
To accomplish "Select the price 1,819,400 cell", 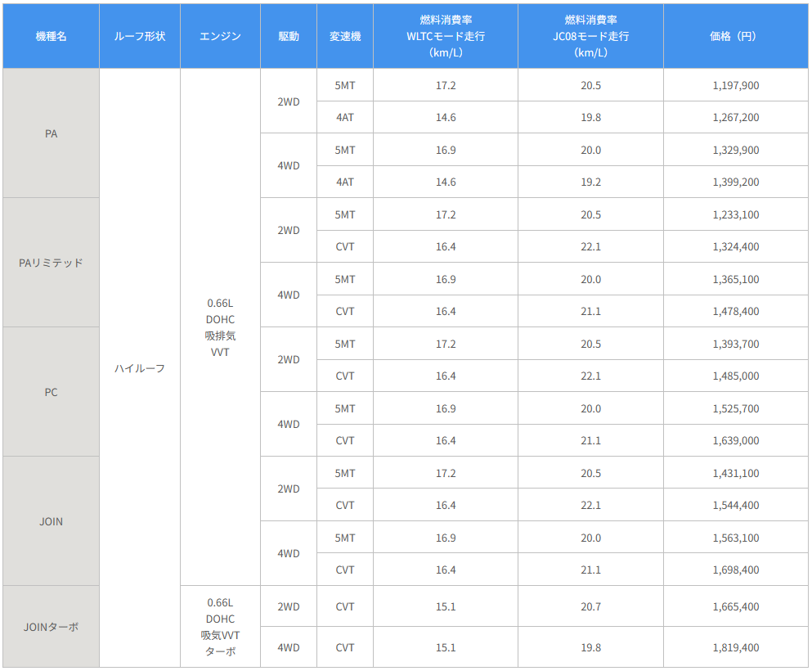I will coord(735,647).
